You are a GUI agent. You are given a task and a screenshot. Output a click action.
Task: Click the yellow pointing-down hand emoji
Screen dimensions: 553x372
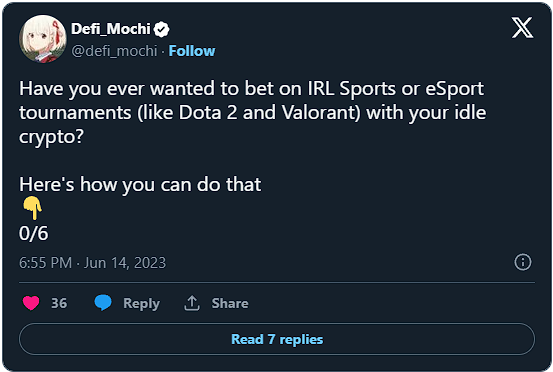pos(32,208)
